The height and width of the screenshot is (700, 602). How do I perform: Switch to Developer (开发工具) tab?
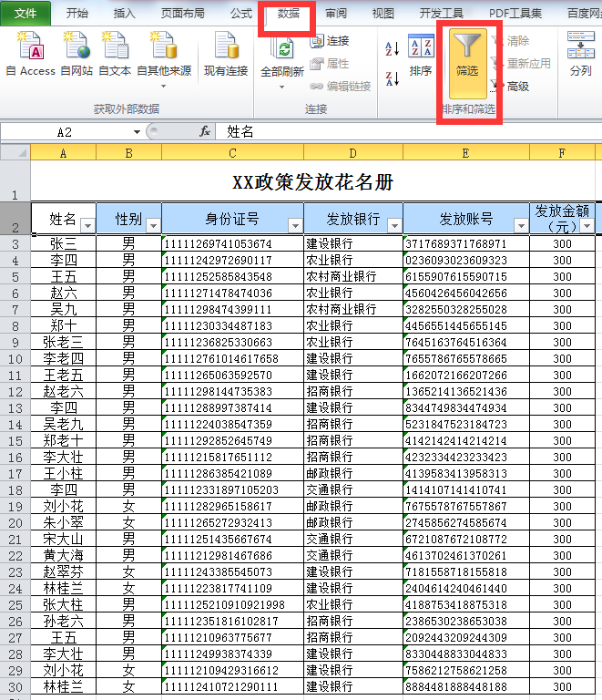tap(441, 14)
